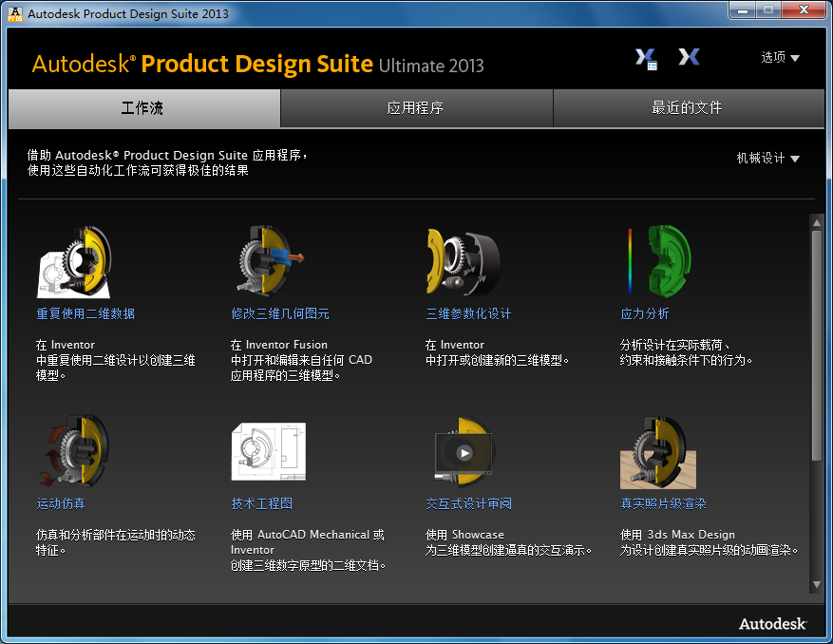
Task: Click the 技术工程图 drawing sheet thumbnail
Action: tap(269, 451)
